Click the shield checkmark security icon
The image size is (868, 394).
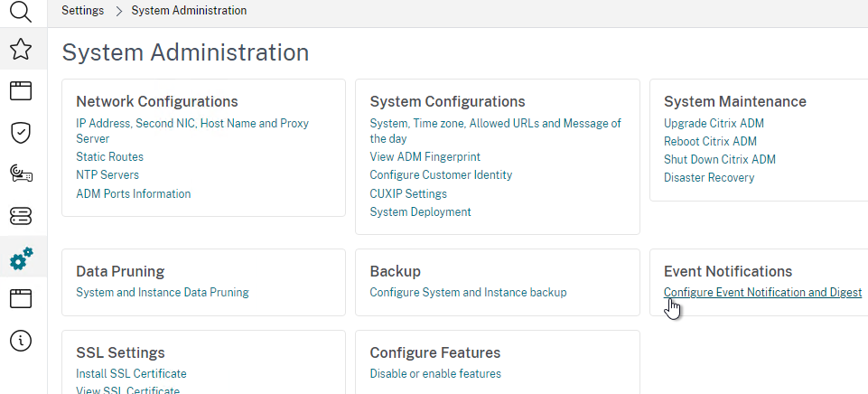21,133
